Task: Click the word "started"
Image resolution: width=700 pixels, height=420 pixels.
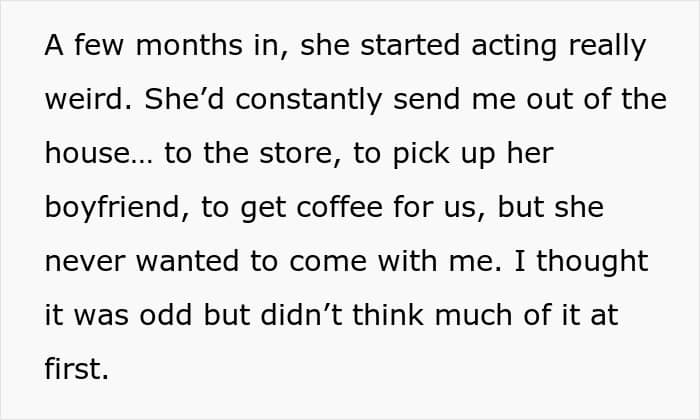Action: pos(410,45)
